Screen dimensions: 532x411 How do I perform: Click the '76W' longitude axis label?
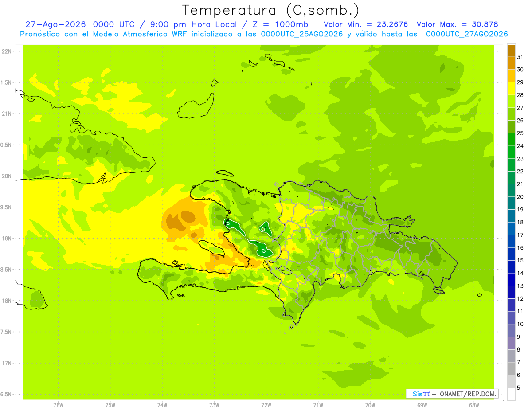[x=58, y=405]
